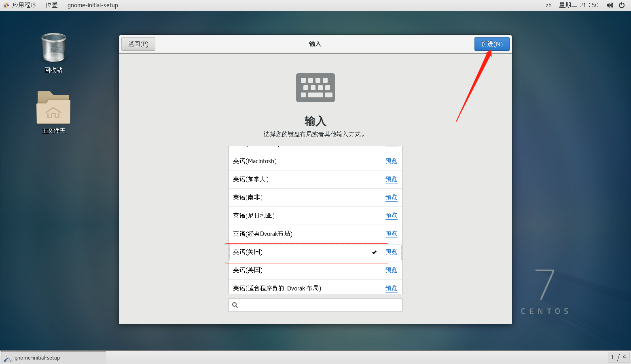Select the 英语(适合程序员的 Dvorak 布局) layout
Image resolution: width=631 pixels, height=364 pixels.
[315, 287]
